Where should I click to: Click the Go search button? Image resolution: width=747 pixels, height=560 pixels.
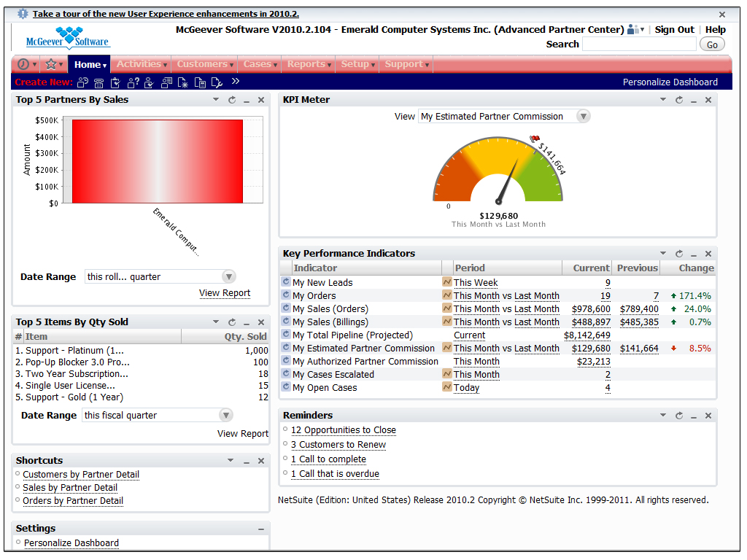point(712,44)
